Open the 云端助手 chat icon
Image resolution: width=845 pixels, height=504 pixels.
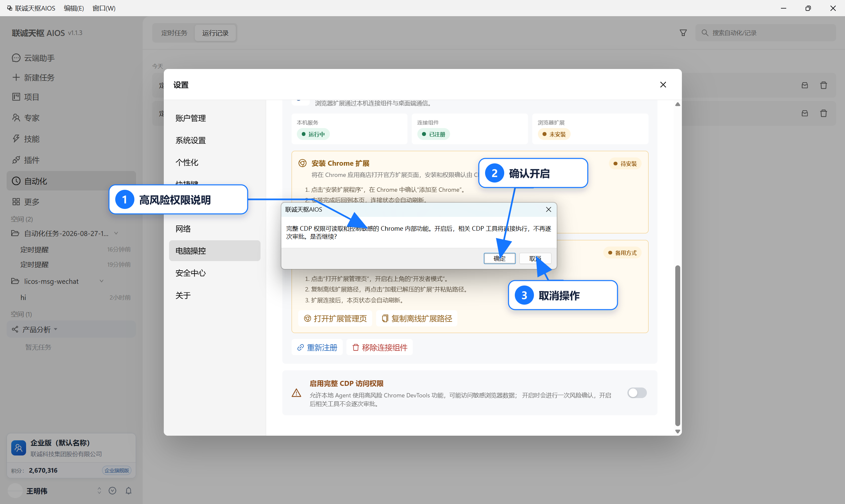pos(16,58)
